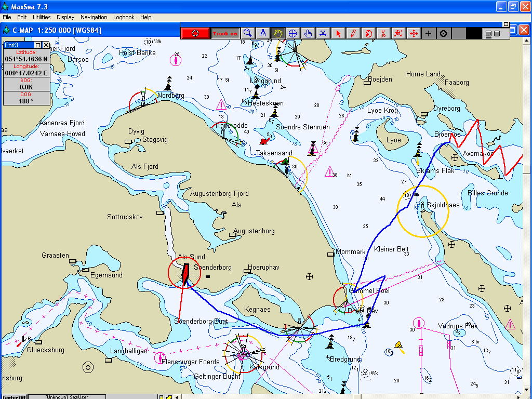532x399 pixels.
Task: Click the Graasten town label
Action: (x=55, y=255)
